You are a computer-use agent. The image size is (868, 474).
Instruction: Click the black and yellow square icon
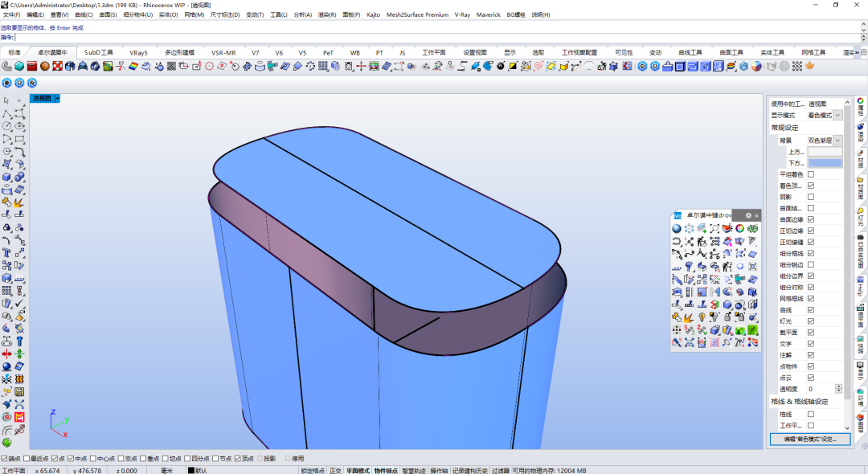[513, 67]
